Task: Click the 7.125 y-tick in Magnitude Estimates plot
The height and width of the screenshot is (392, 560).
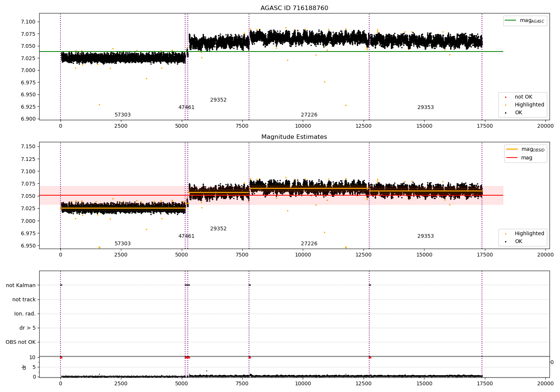Action: click(28, 159)
